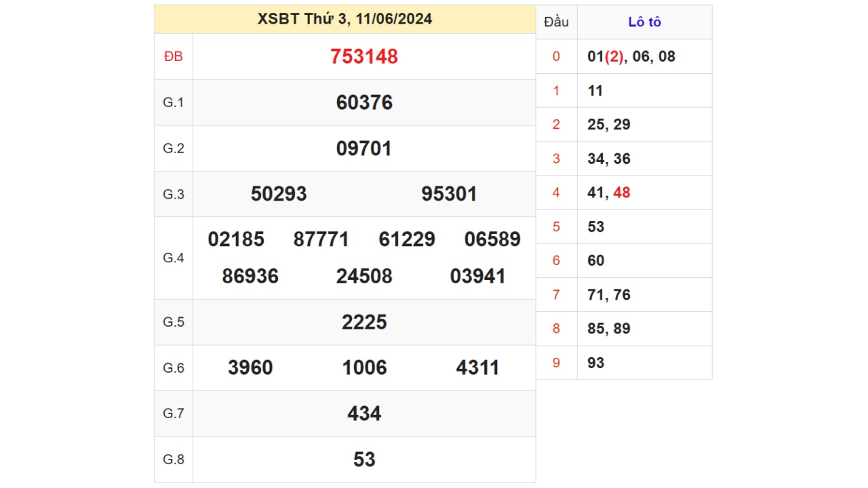Select the G.4 number 61229
868x488 pixels.
(x=407, y=239)
